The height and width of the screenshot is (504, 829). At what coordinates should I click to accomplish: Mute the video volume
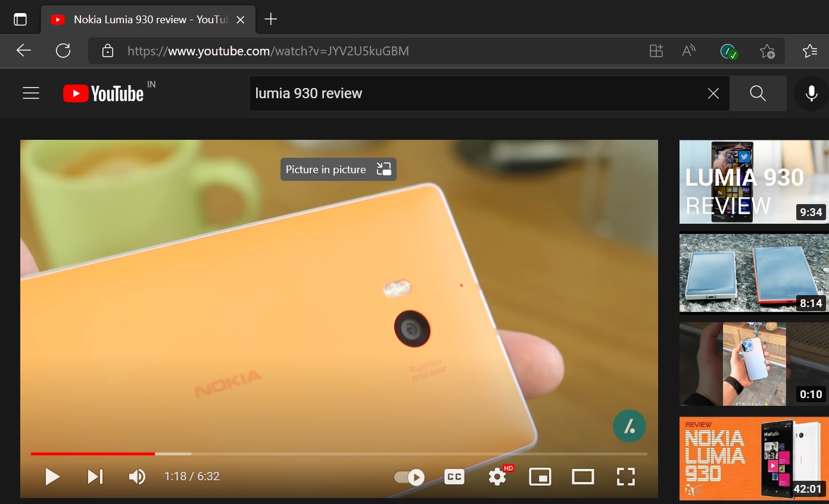[137, 477]
